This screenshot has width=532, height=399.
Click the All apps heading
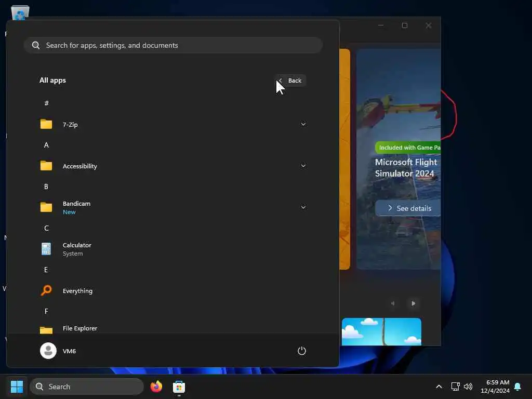(x=52, y=81)
